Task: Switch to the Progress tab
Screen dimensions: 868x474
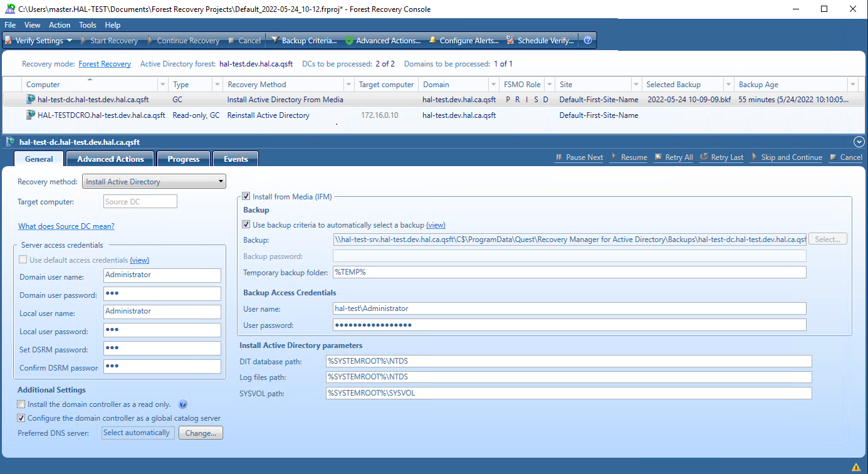Action: [x=184, y=159]
